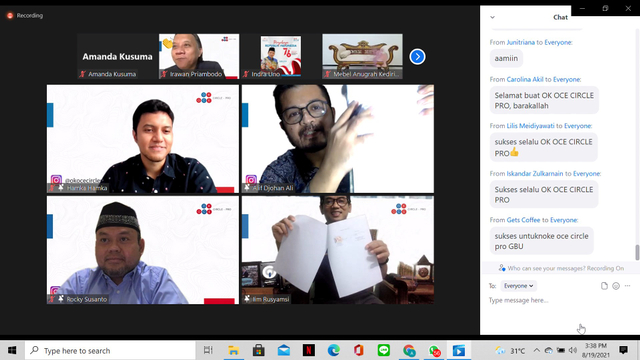Select Rocky Susanto's video tile
This screenshot has height=360, width=640.
point(143,250)
